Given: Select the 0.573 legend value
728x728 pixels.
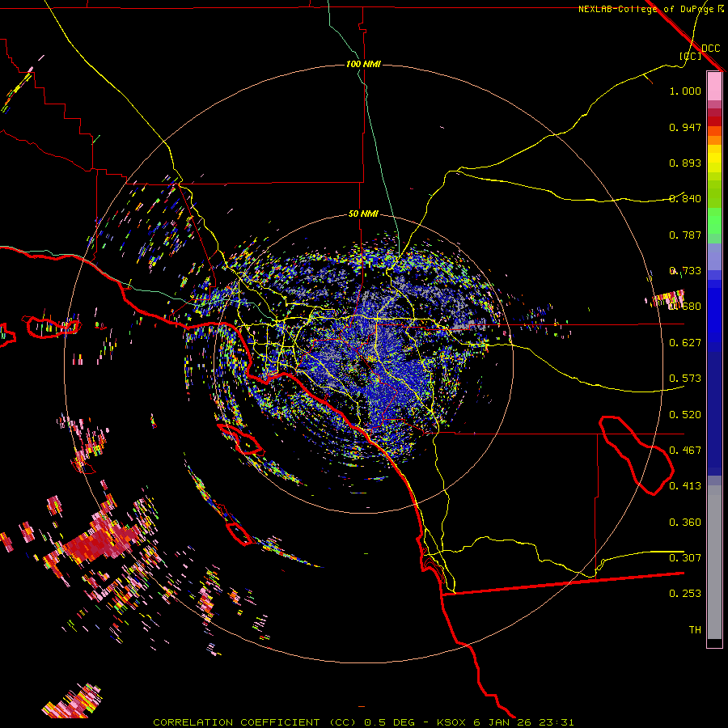Looking at the screenshot, I should tap(685, 379).
